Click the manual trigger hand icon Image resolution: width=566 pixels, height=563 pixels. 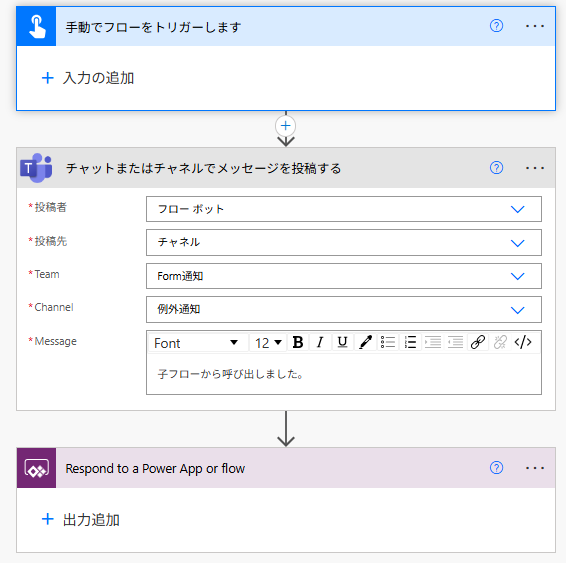point(36,26)
